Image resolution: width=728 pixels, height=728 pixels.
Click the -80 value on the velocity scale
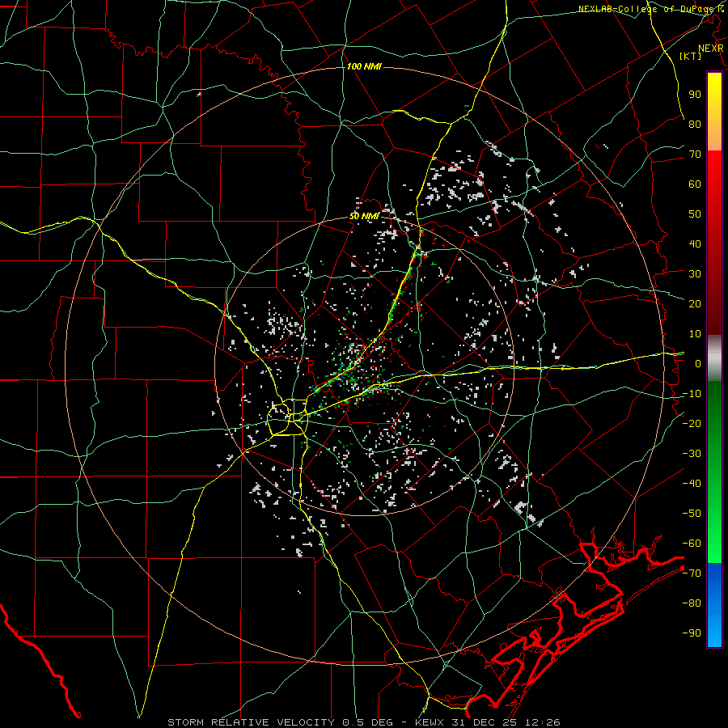pyautogui.click(x=692, y=603)
